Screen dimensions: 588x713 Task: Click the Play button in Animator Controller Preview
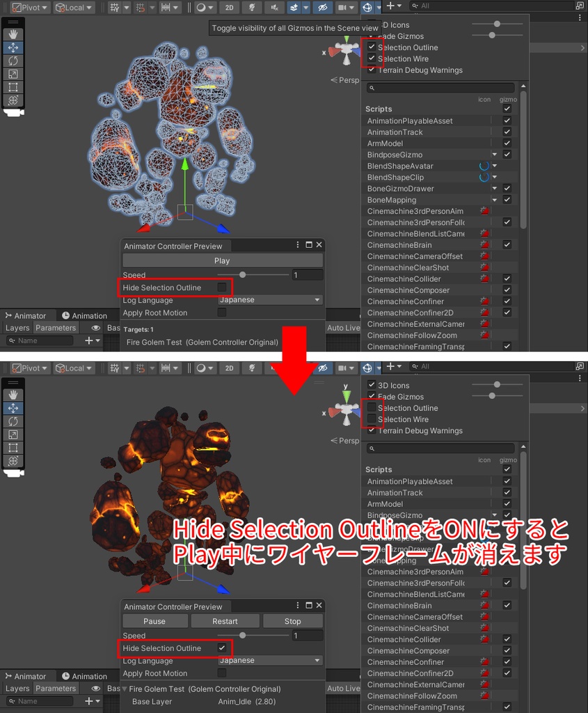(x=223, y=260)
